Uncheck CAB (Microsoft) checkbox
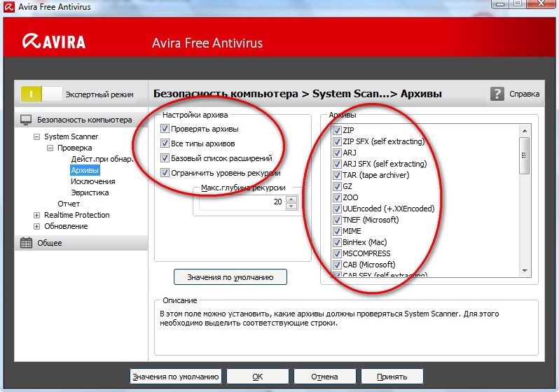The image size is (559, 392). click(336, 265)
